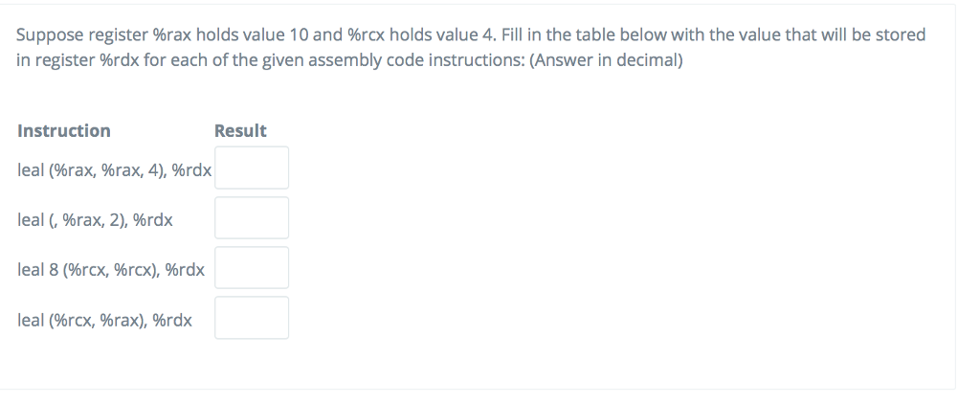Select the instruction text leal 8 (%rcx, %rcx), %rdx
This screenshot has height=404, width=980.
pyautogui.click(x=111, y=270)
